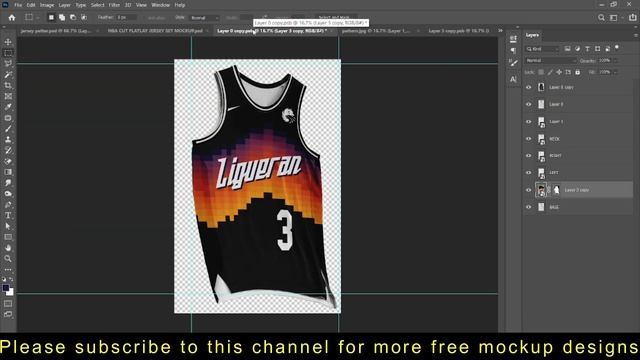Open the Layers panel menu
The height and width of the screenshot is (360, 640).
pos(636,36)
